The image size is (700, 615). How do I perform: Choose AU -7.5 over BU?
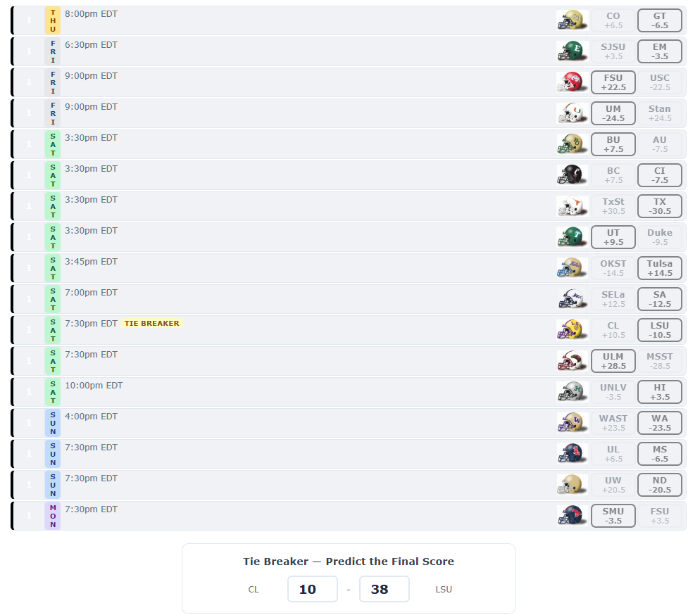[x=660, y=144]
